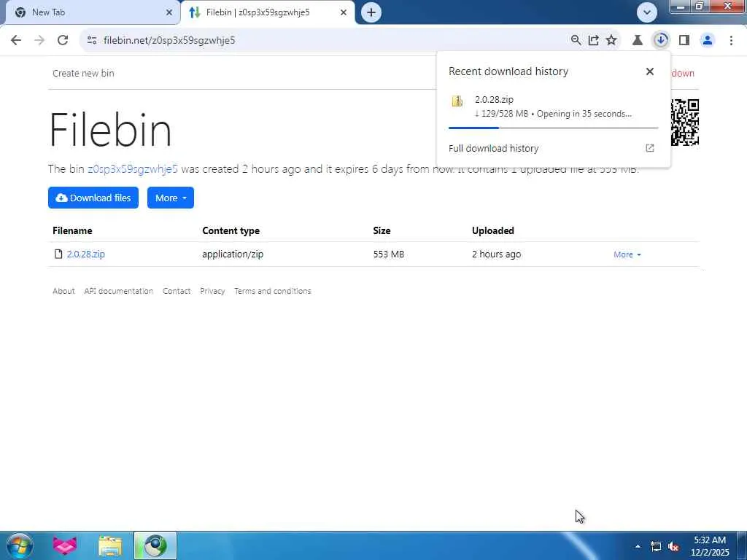Click the Create new bin link

[83, 74]
